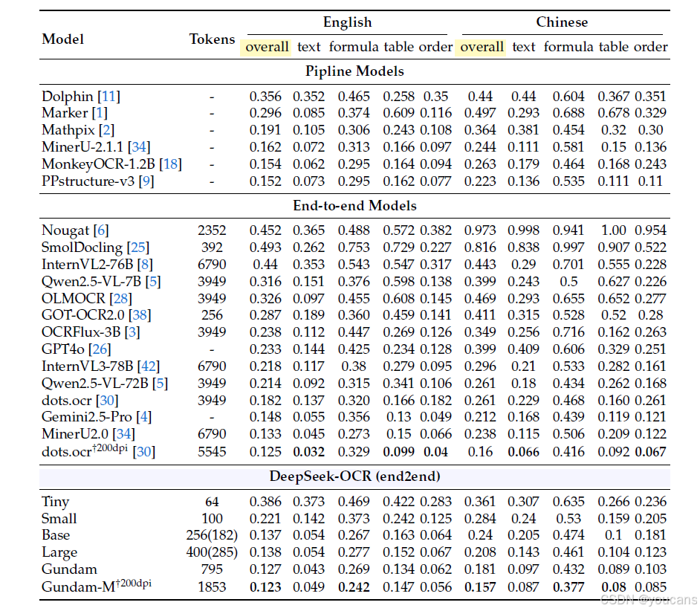The height and width of the screenshot is (611, 700).
Task: Click 0.973 Chinese overall for Nougat
Action: coord(480,230)
